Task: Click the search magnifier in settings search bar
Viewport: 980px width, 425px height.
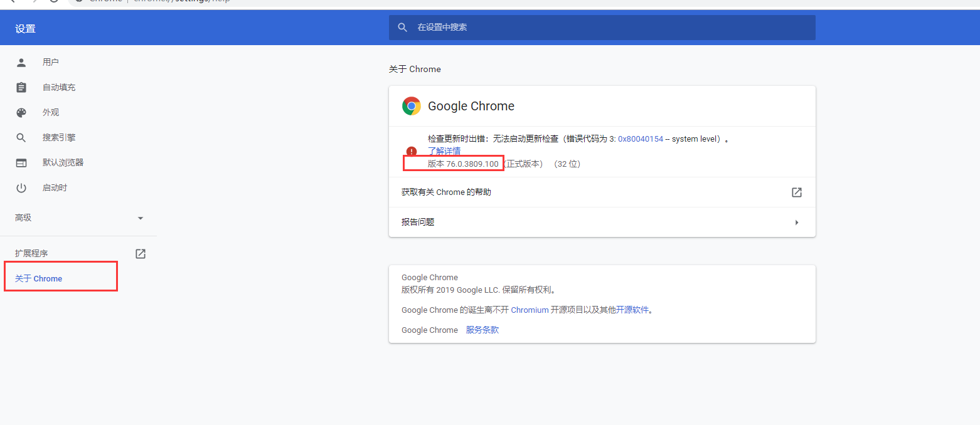Action: pos(402,27)
